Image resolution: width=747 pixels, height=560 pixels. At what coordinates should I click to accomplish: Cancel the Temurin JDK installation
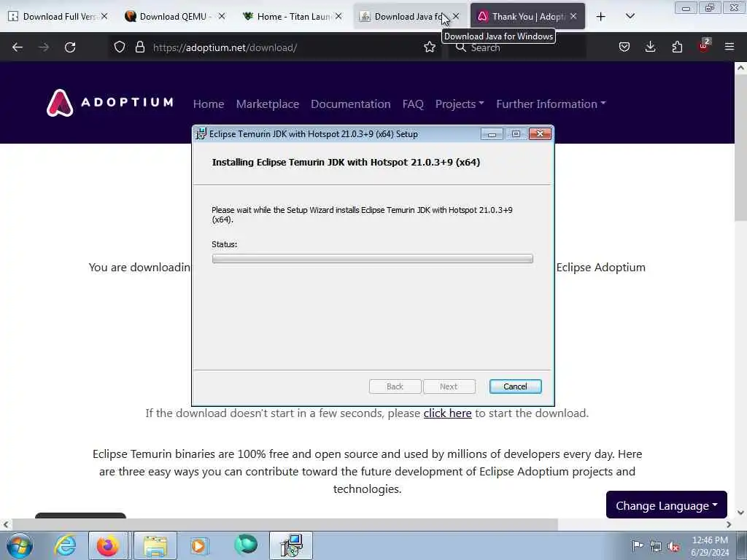516,386
